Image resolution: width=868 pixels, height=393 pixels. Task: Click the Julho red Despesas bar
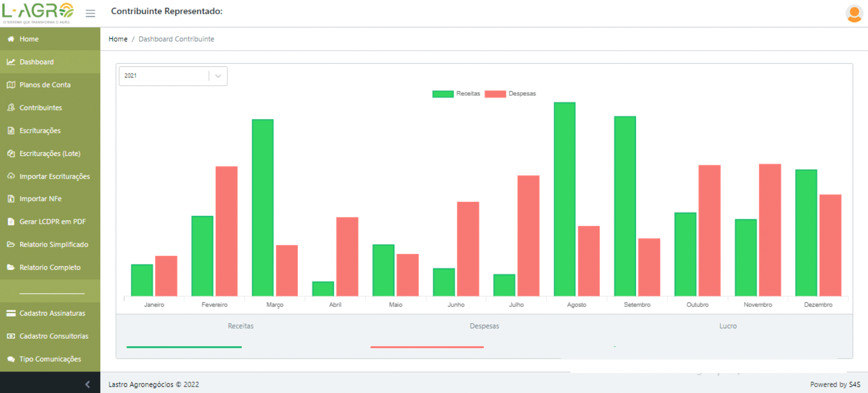coord(528,235)
